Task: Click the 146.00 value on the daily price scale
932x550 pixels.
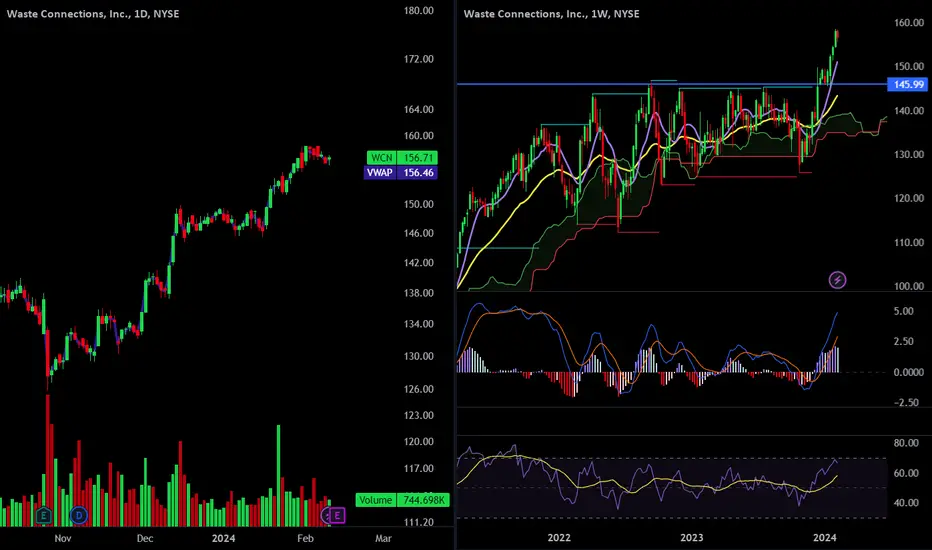Action: click(418, 233)
